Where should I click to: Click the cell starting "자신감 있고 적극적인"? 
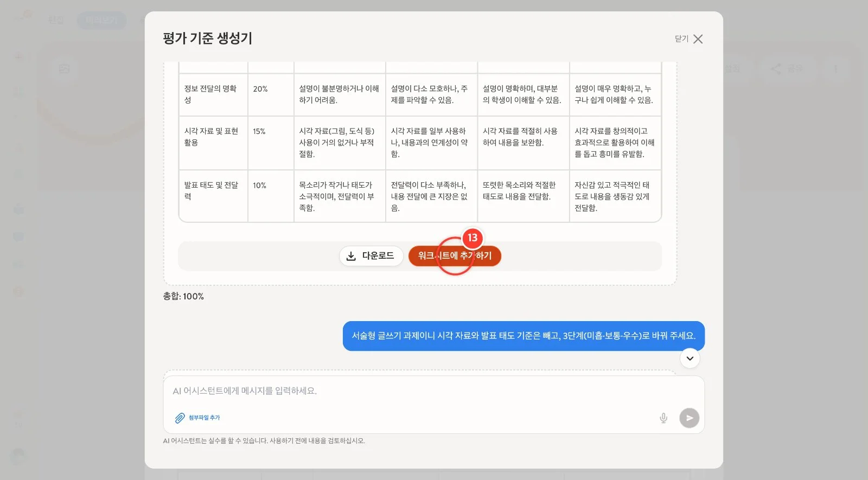[x=615, y=196]
